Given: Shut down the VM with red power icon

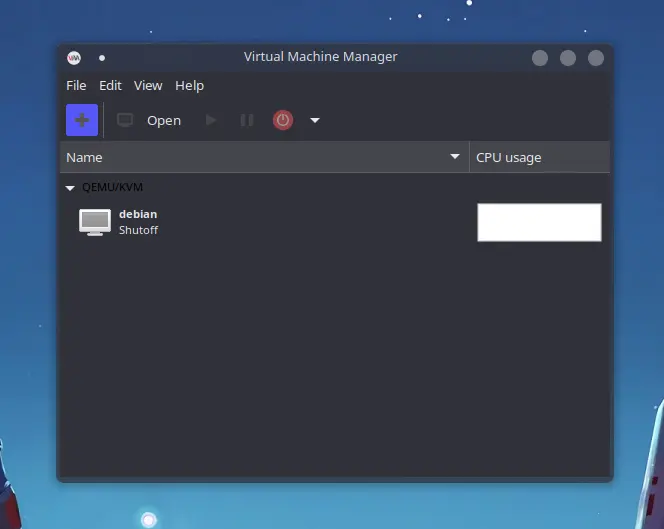Looking at the screenshot, I should click(x=283, y=120).
